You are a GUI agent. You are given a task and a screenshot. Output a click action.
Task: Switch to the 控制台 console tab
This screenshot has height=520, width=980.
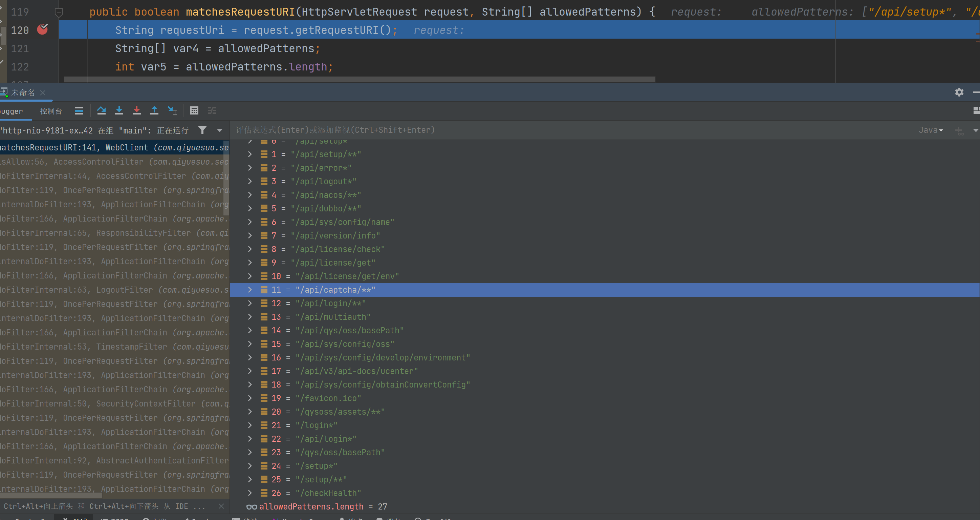51,111
